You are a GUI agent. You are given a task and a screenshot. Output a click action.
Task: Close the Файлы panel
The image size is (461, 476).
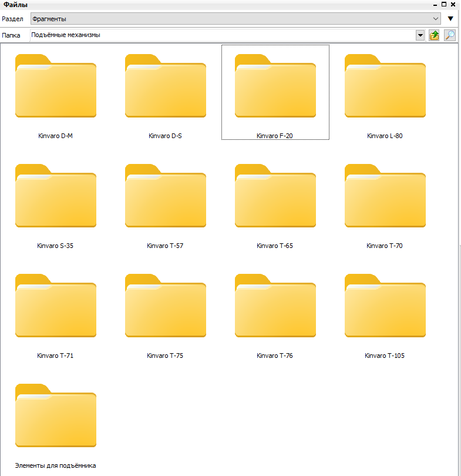click(453, 4)
